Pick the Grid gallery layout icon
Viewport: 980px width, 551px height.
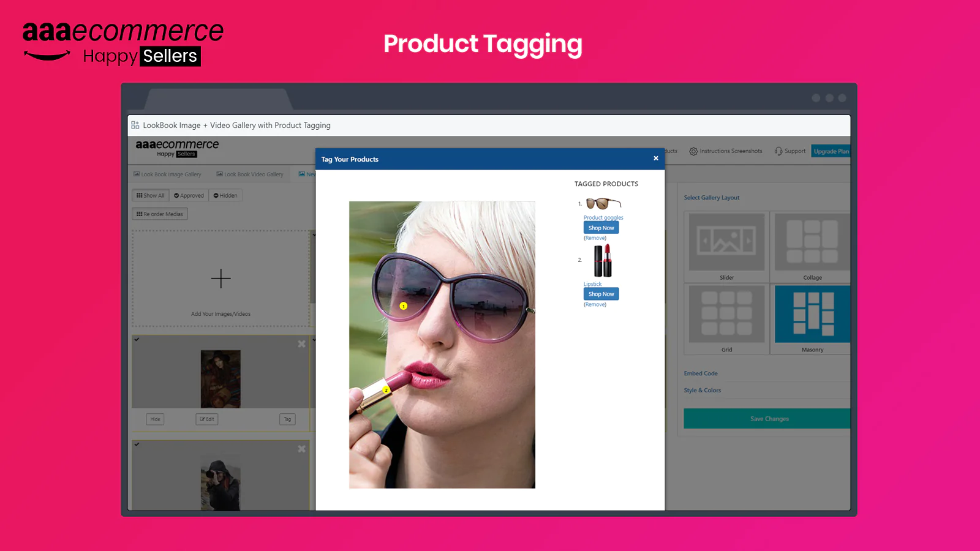726,315
